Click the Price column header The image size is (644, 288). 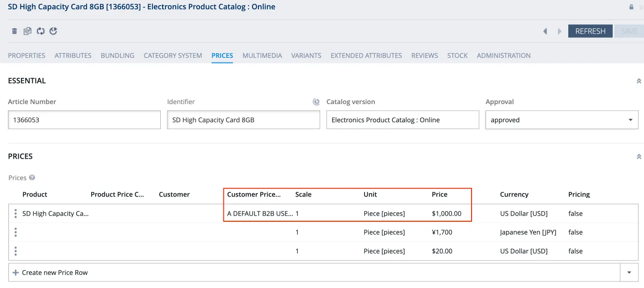coord(440,194)
